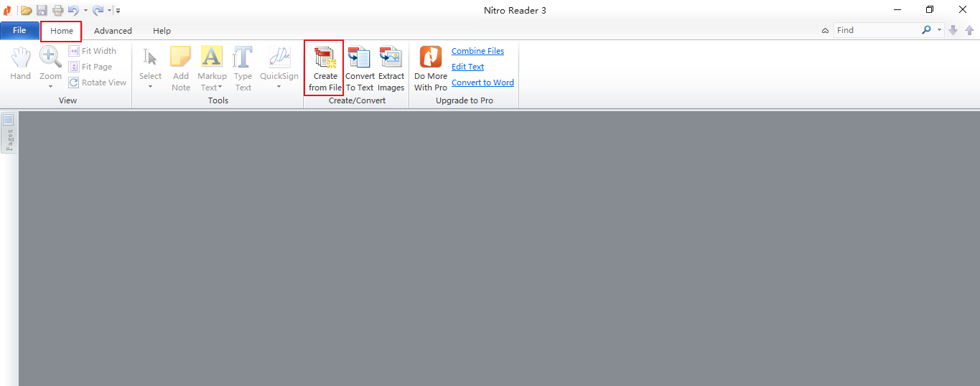Go to next search result down arrow
This screenshot has height=386, width=980.
click(x=953, y=30)
